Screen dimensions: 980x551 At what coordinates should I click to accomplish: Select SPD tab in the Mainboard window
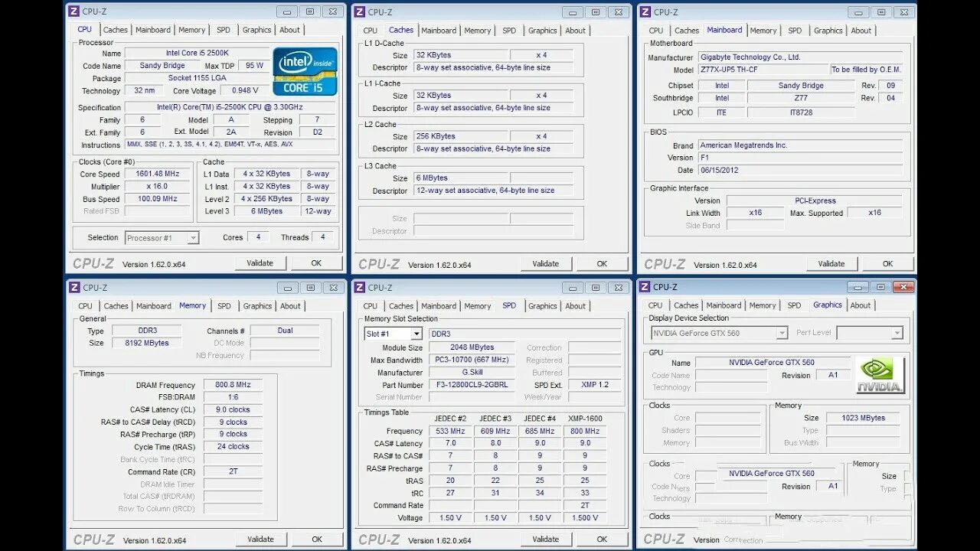[x=795, y=31]
